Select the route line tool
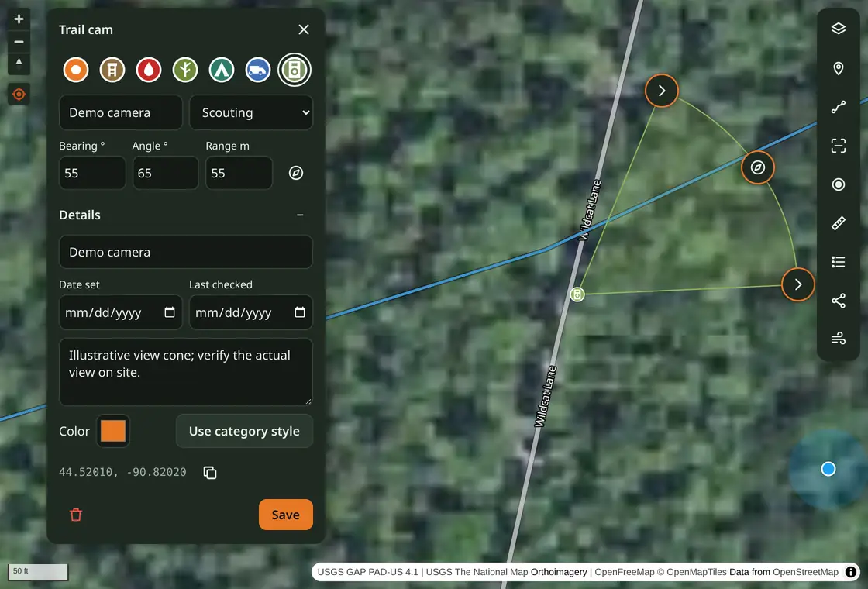The height and width of the screenshot is (589, 868). click(x=838, y=107)
